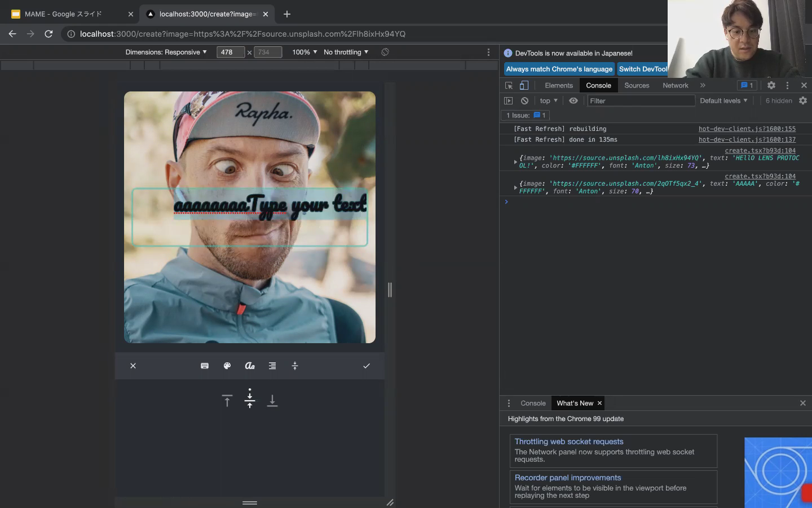
Task: Open hot-dev-client.js?1600:155 source link
Action: click(x=747, y=129)
